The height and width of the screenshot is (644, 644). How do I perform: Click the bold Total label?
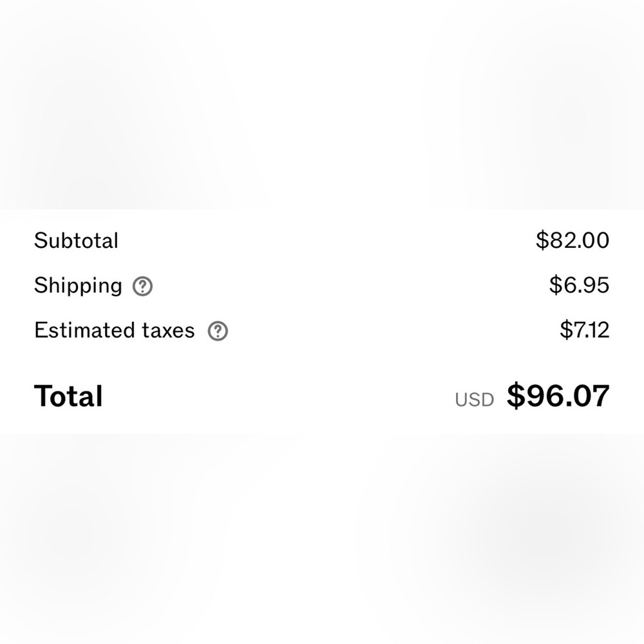68,396
